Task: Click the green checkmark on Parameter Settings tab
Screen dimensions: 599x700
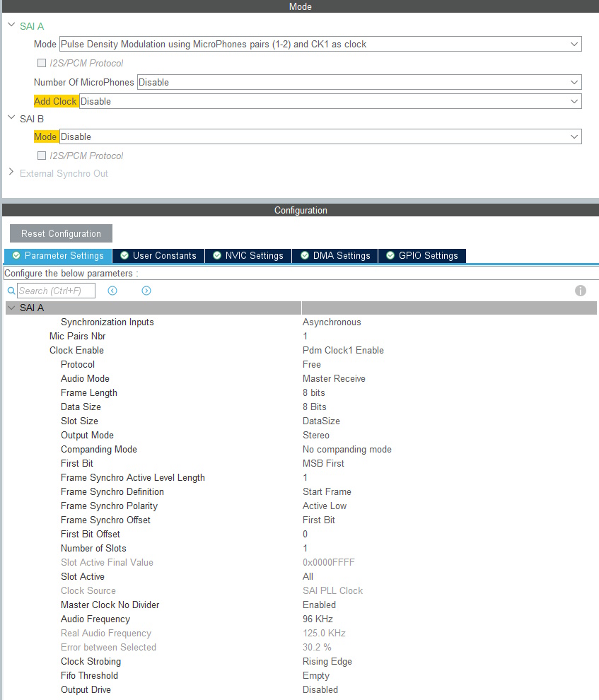Action: click(16, 256)
